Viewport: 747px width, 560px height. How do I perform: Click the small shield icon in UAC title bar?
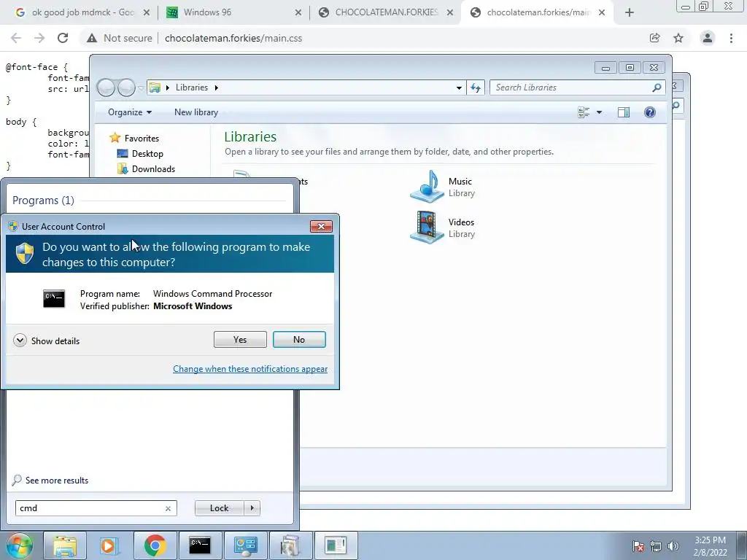[13, 226]
